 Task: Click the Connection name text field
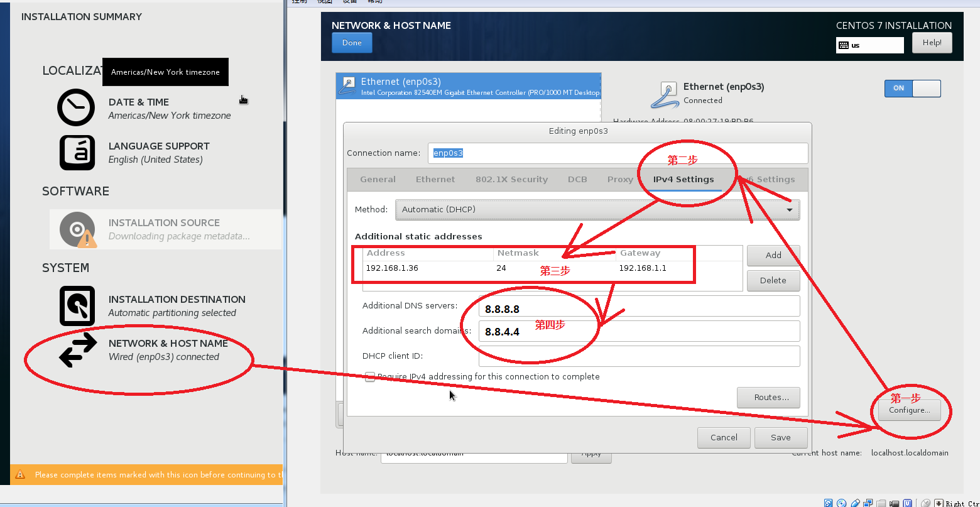point(618,153)
